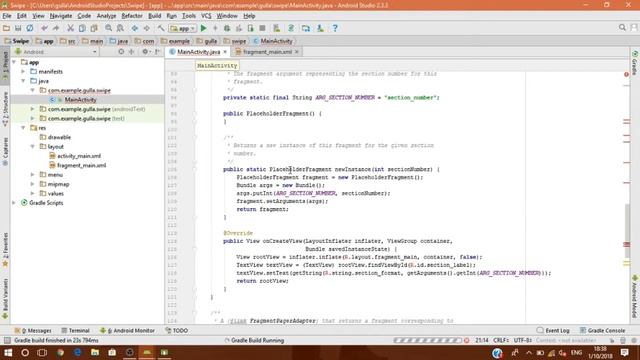Close the fragment_main.xml tab
The width and height of the screenshot is (640, 360).
(297, 52)
